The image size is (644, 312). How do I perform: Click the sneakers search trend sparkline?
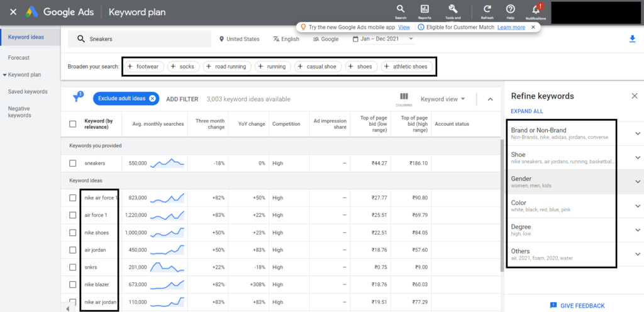[167, 164]
